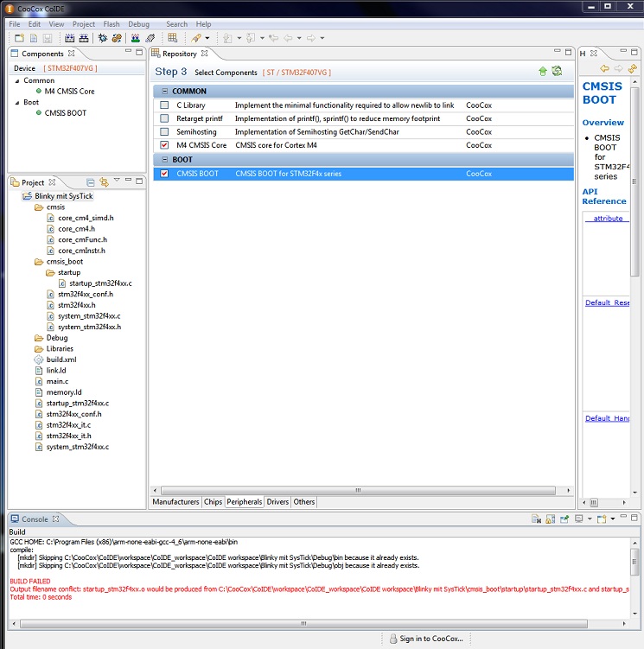The height and width of the screenshot is (649, 644).
Task: Click Collapse All in Project panel
Action: tap(91, 182)
